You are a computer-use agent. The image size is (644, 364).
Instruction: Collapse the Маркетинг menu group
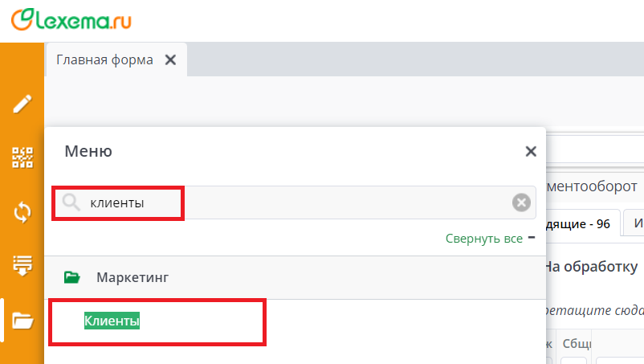point(132,278)
